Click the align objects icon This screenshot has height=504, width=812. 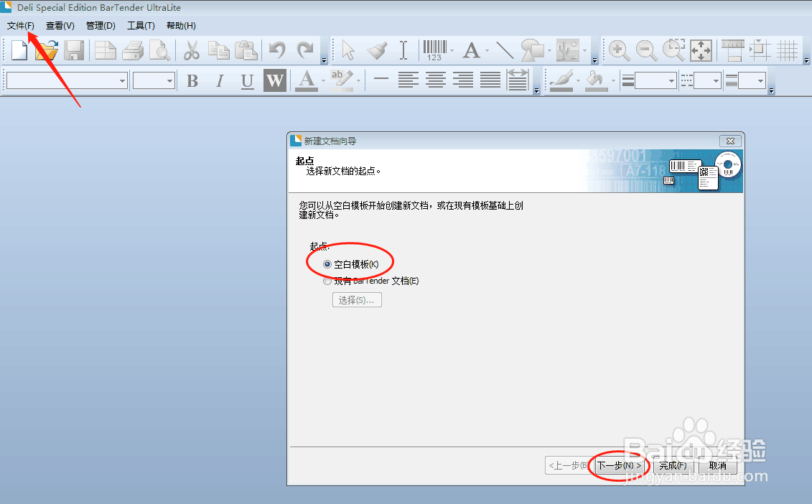[760, 50]
